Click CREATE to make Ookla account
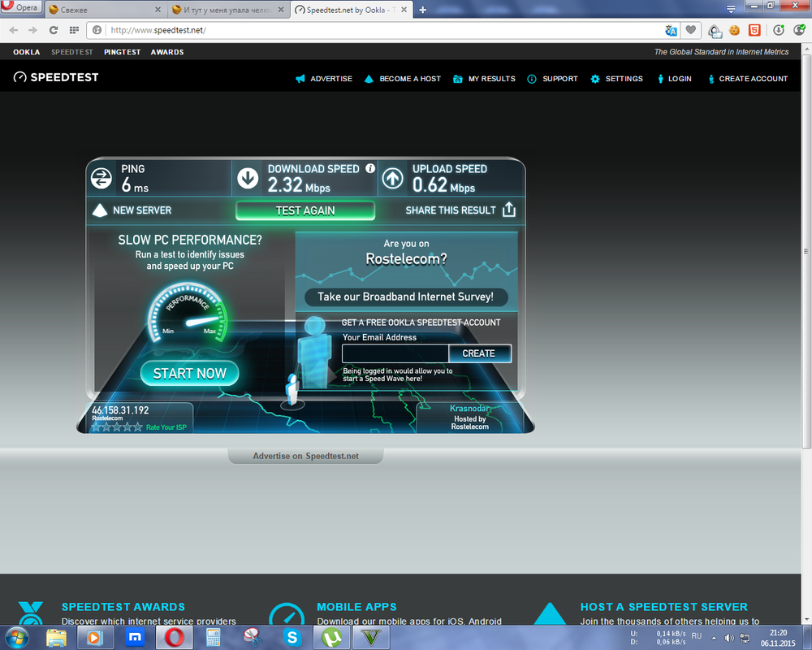This screenshot has height=650, width=812. point(479,353)
